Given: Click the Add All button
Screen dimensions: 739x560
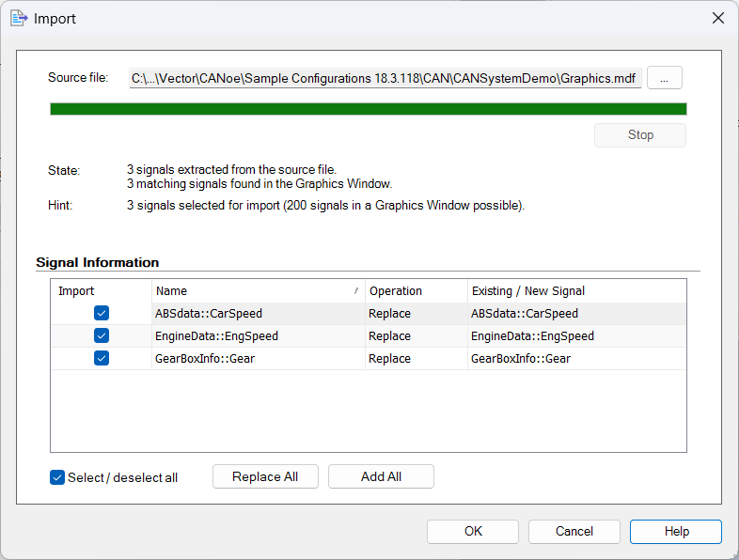Looking at the screenshot, I should (381, 476).
